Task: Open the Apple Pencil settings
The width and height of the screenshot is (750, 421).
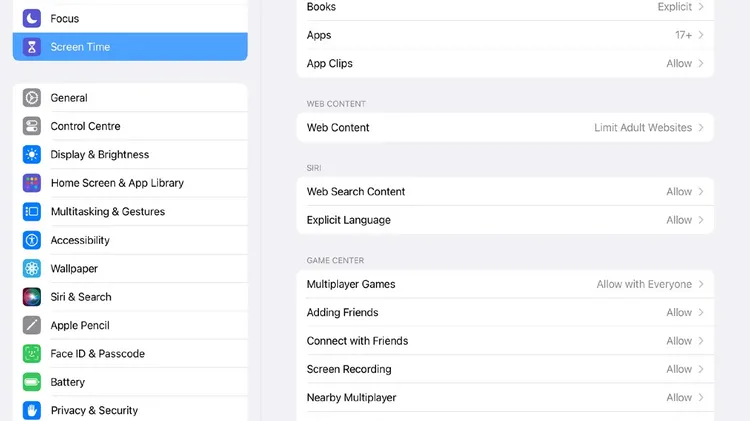Action: point(130,326)
